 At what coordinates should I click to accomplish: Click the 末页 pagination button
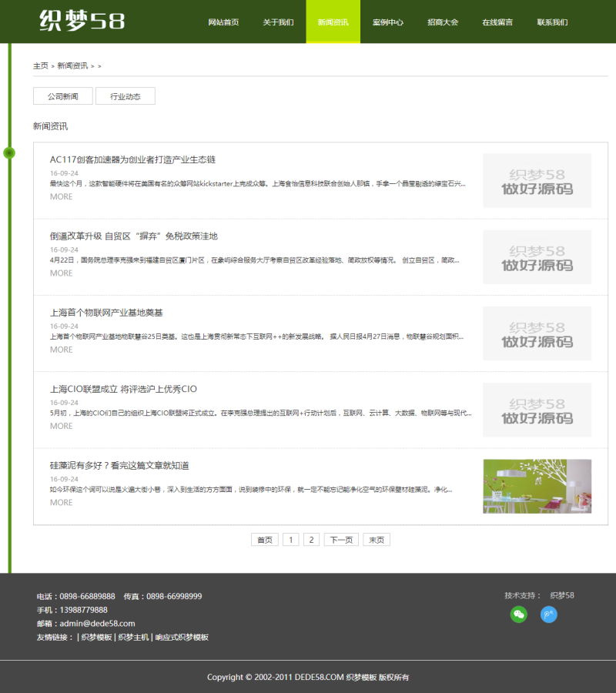tap(377, 540)
